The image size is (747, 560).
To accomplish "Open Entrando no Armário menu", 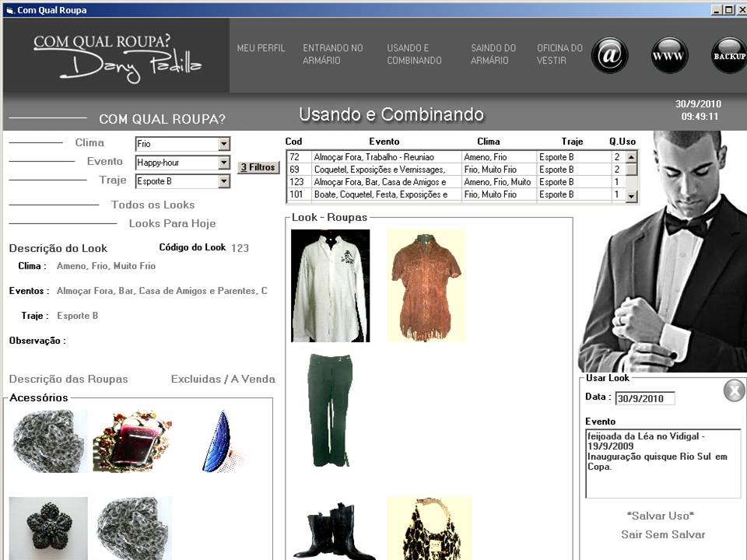I will click(332, 54).
